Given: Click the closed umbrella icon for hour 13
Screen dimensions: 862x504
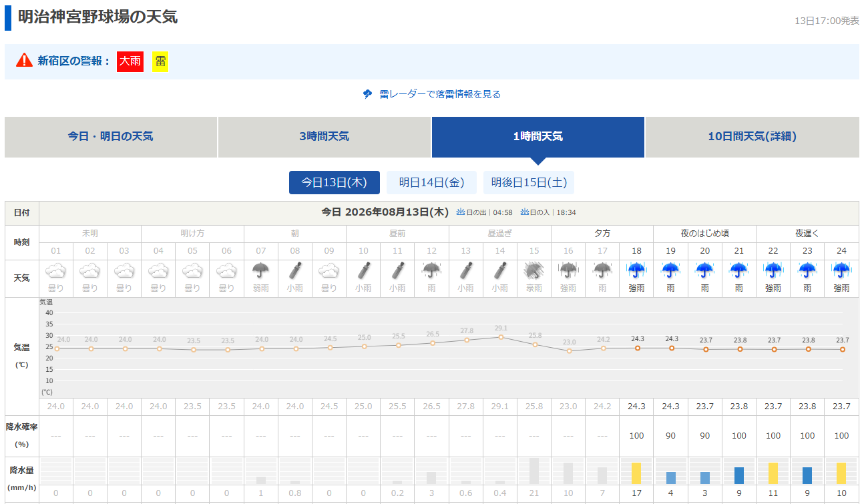Looking at the screenshot, I should coord(466,270).
